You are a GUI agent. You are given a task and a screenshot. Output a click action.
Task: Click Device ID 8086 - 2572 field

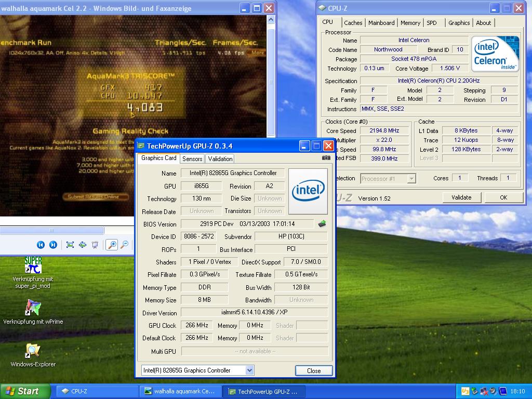[199, 236]
